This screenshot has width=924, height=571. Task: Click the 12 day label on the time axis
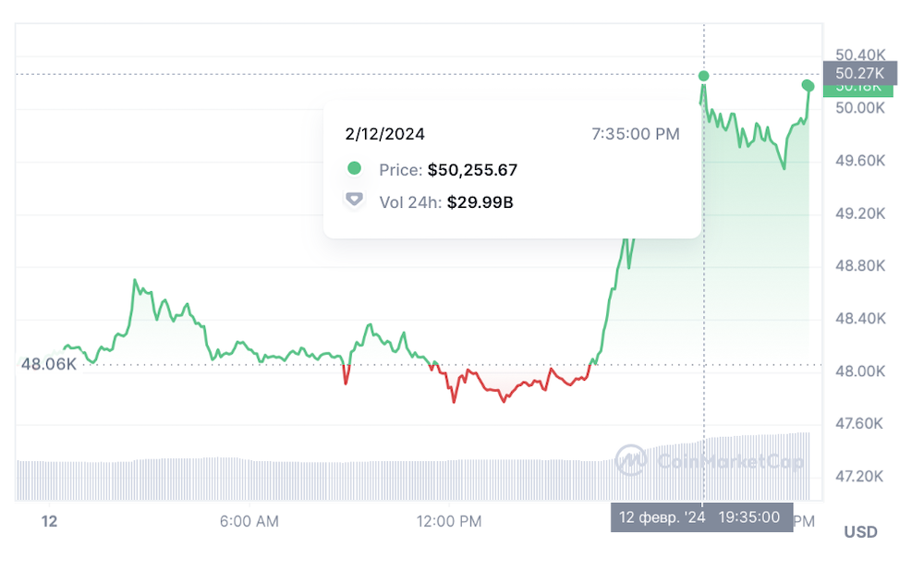click(x=49, y=522)
